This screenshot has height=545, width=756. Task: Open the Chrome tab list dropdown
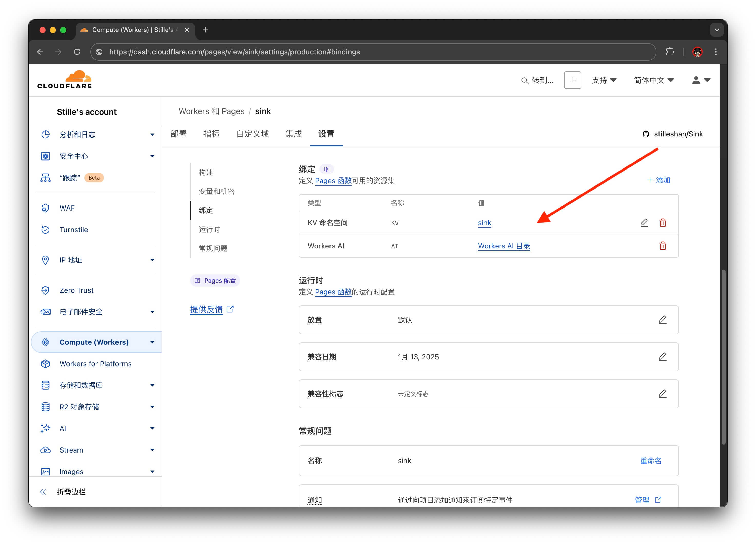click(x=717, y=30)
